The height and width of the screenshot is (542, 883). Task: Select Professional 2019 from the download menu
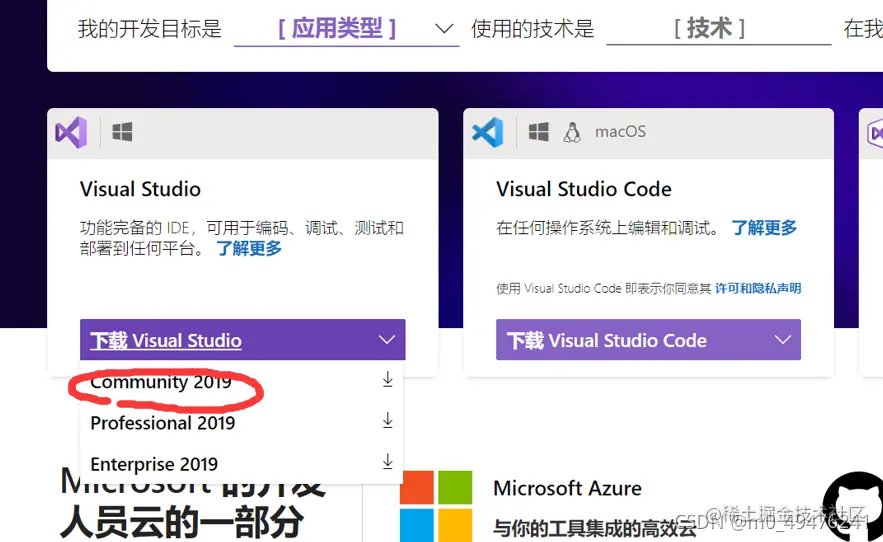click(x=242, y=423)
